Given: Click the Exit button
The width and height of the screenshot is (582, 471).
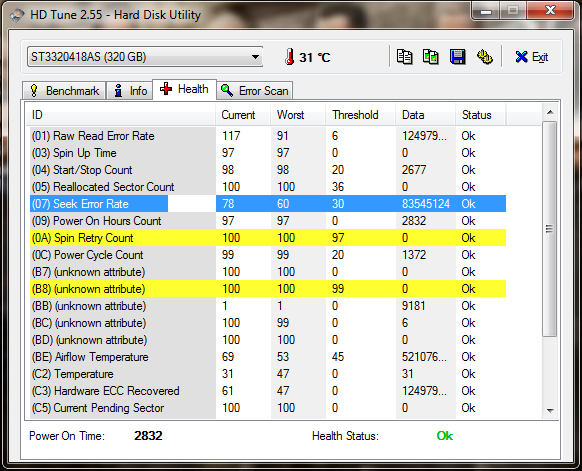Looking at the screenshot, I should 532,57.
